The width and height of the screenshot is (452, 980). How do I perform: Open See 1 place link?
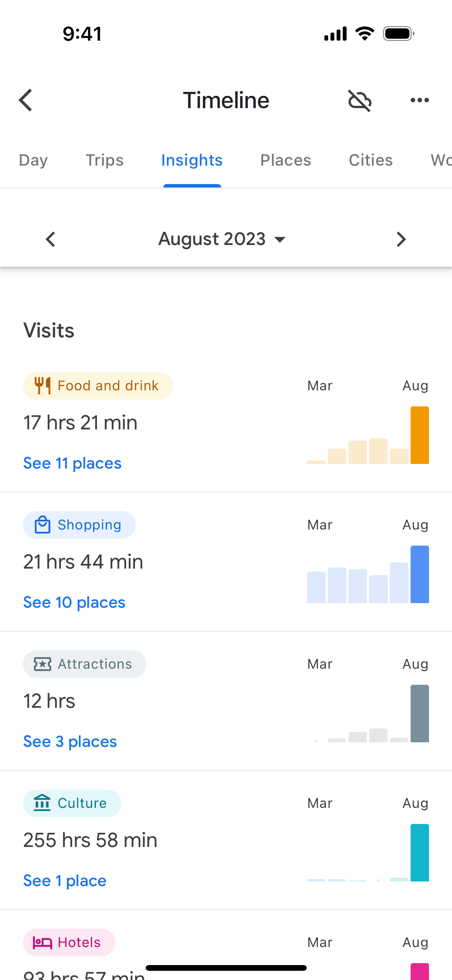pos(65,881)
